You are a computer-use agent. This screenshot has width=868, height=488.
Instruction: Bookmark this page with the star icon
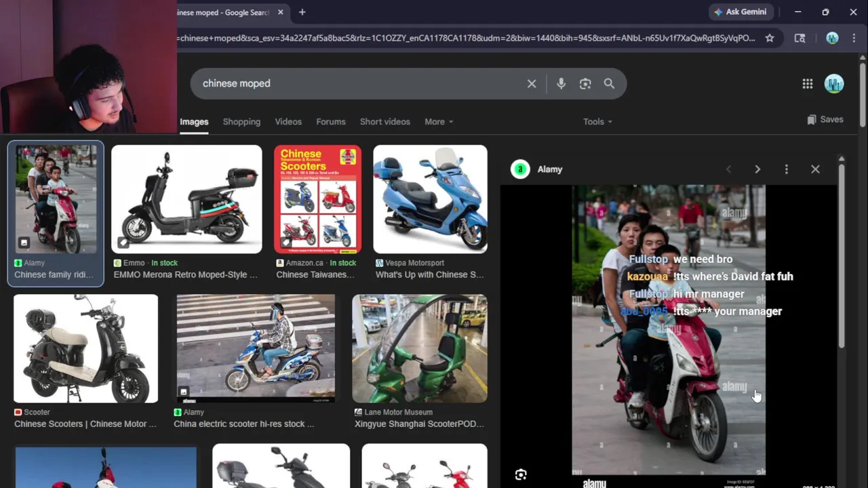click(770, 38)
